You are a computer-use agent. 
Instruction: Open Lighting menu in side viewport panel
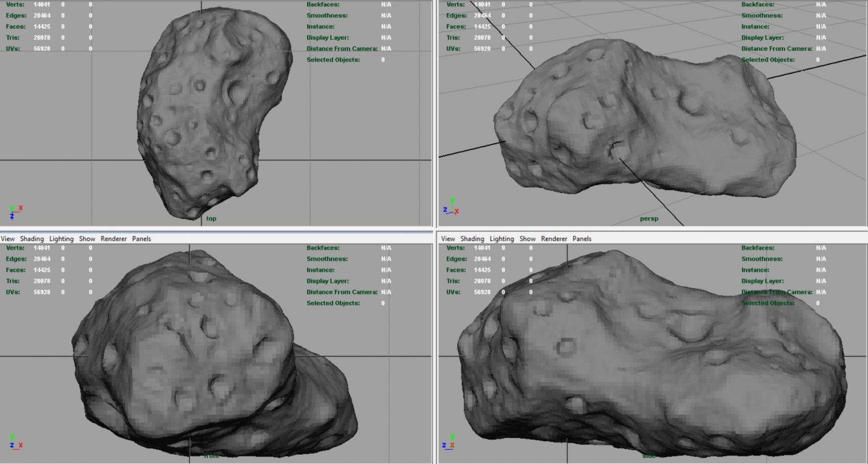502,239
